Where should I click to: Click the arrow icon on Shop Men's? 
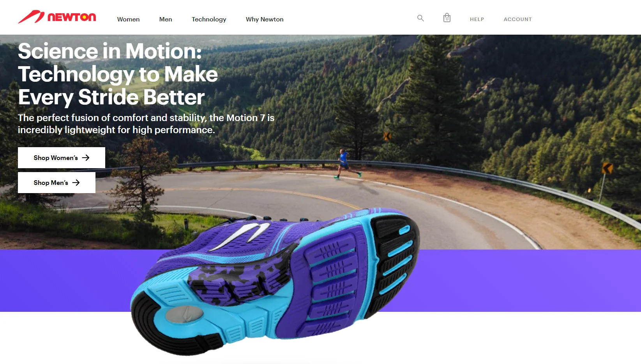pyautogui.click(x=76, y=183)
